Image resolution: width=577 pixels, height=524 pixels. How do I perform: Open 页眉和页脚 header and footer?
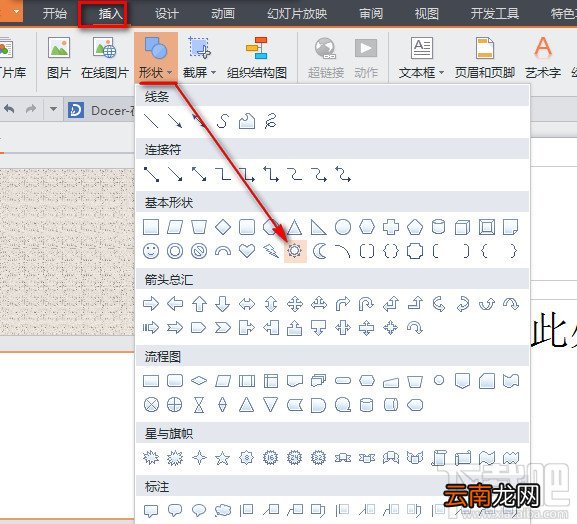click(485, 58)
